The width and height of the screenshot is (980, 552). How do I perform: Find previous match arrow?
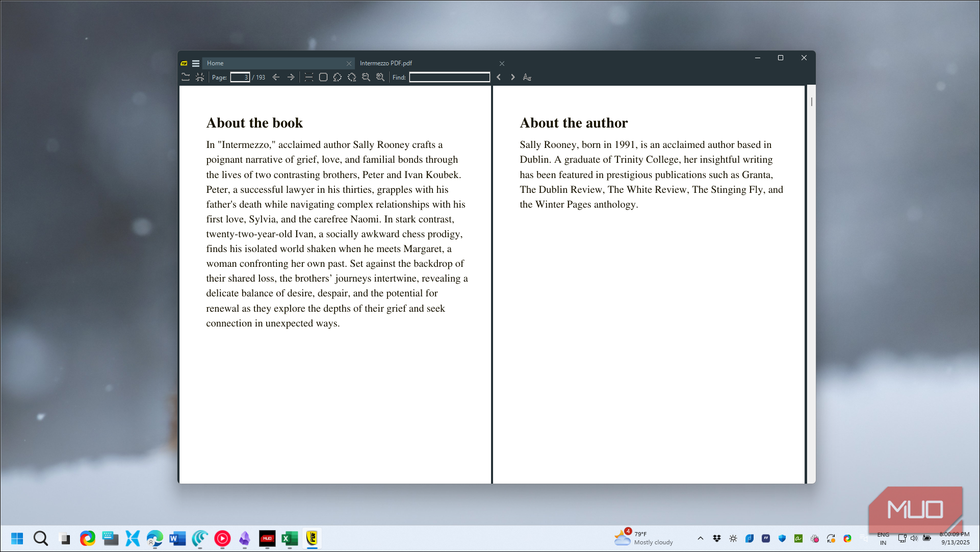tap(499, 77)
